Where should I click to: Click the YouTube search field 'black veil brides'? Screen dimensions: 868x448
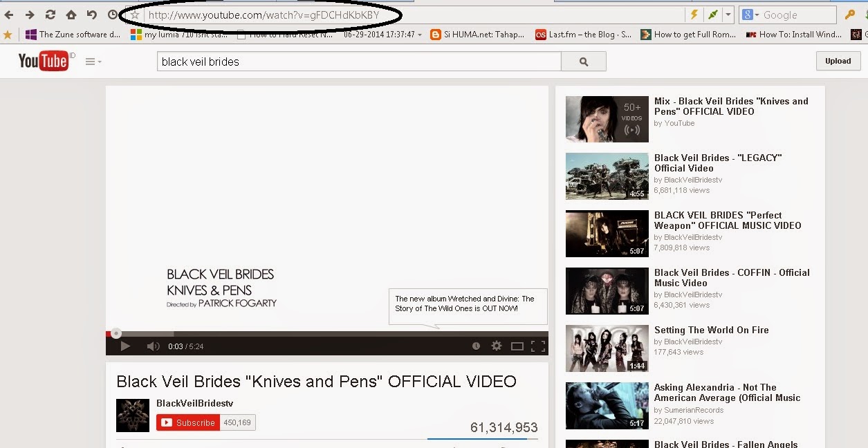point(359,62)
